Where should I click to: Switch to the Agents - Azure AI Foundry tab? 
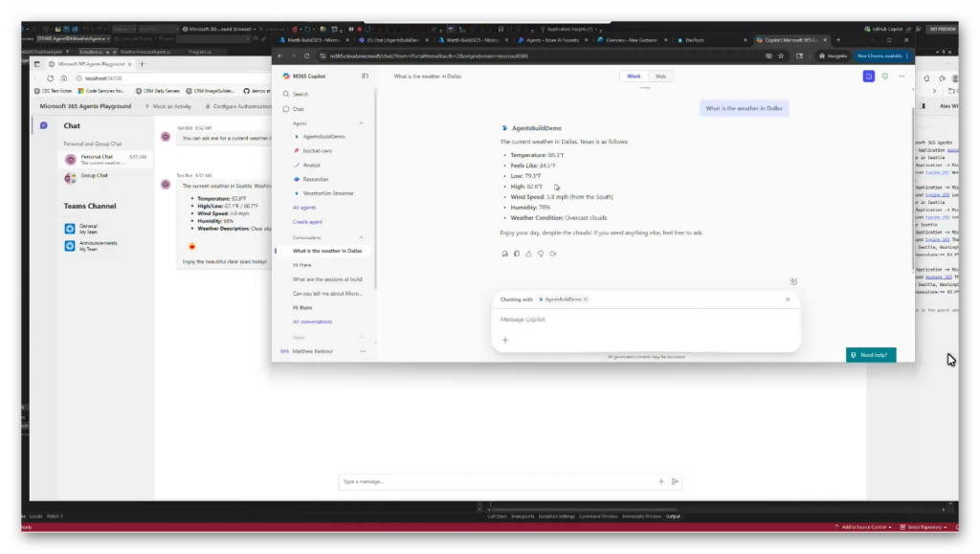tap(552, 40)
